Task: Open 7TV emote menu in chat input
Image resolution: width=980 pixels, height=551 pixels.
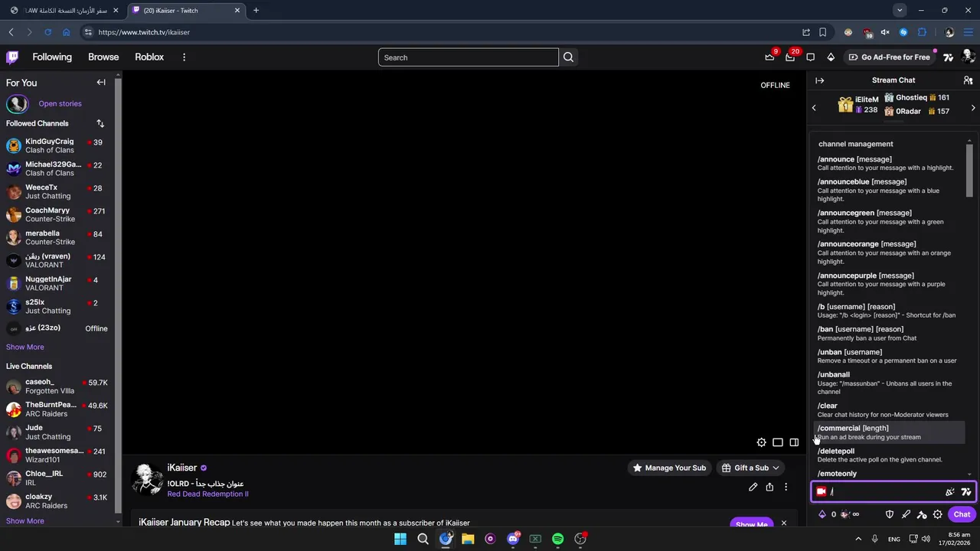Action: pyautogui.click(x=966, y=492)
